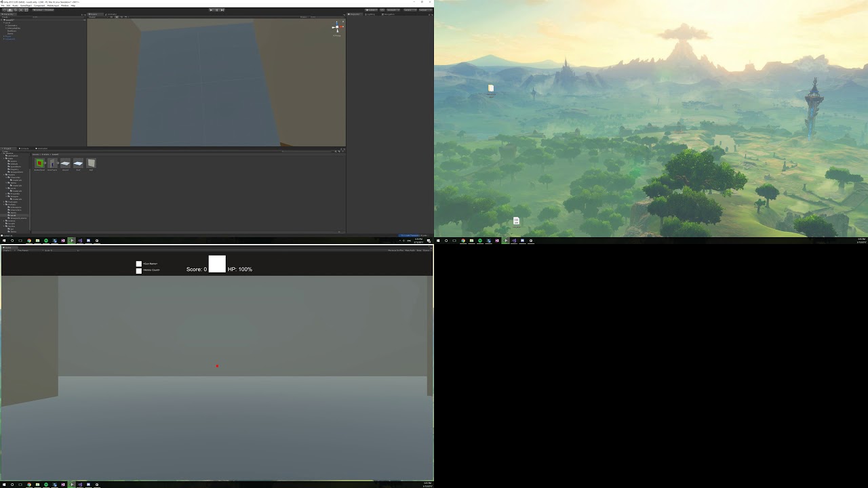Collapse the Data folder in Project tree

point(4,159)
